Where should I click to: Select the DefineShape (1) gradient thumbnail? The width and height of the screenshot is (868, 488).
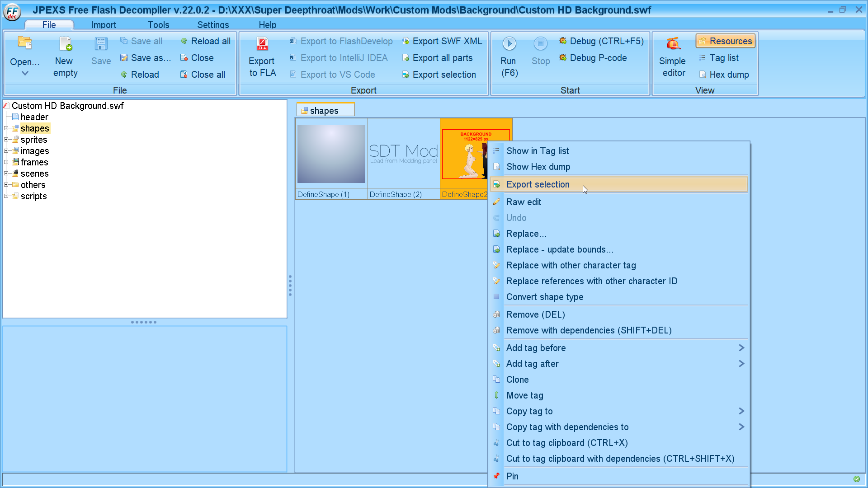[331, 154]
